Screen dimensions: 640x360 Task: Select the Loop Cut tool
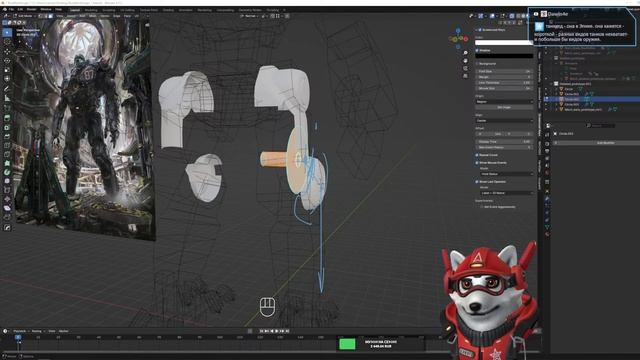(x=7, y=145)
